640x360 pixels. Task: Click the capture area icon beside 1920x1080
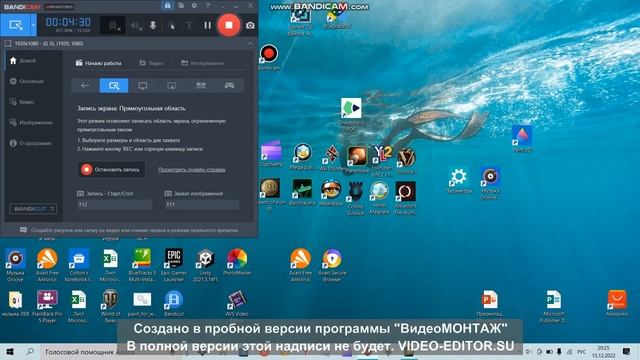click(x=8, y=43)
